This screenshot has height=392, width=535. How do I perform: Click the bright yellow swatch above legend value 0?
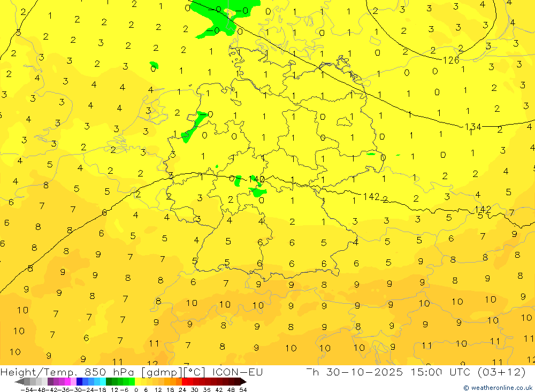point(137,382)
